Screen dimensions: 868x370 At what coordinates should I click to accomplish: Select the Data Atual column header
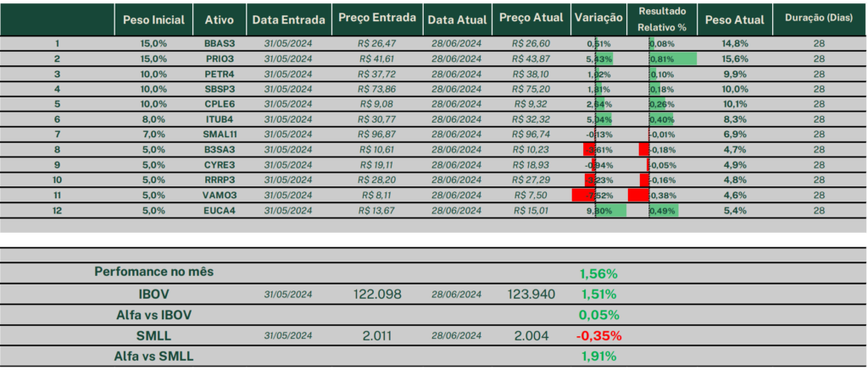tap(457, 20)
